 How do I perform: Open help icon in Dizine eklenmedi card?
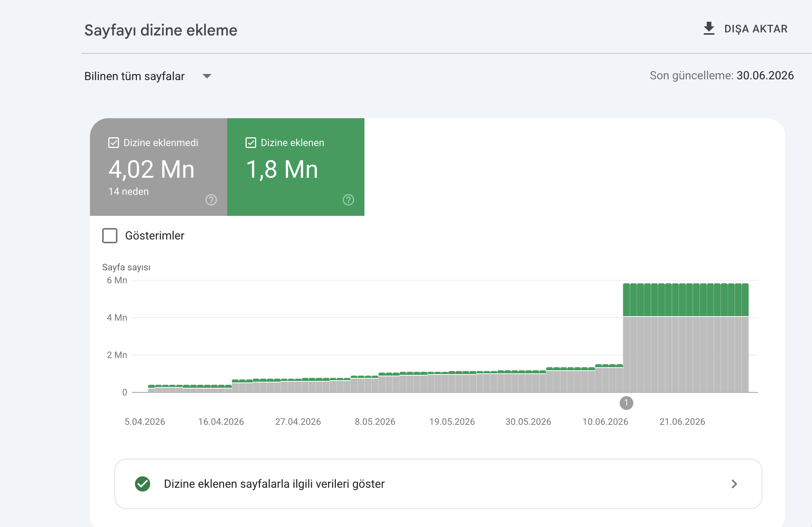(211, 200)
